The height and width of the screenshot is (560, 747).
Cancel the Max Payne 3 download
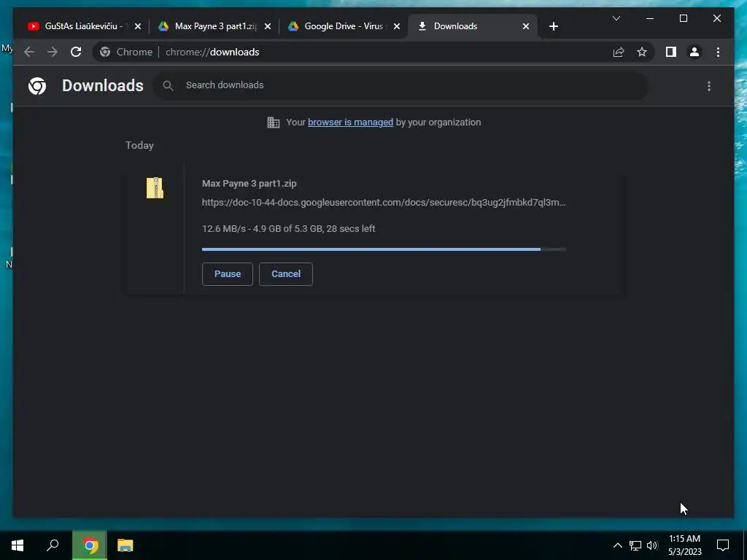coord(286,274)
